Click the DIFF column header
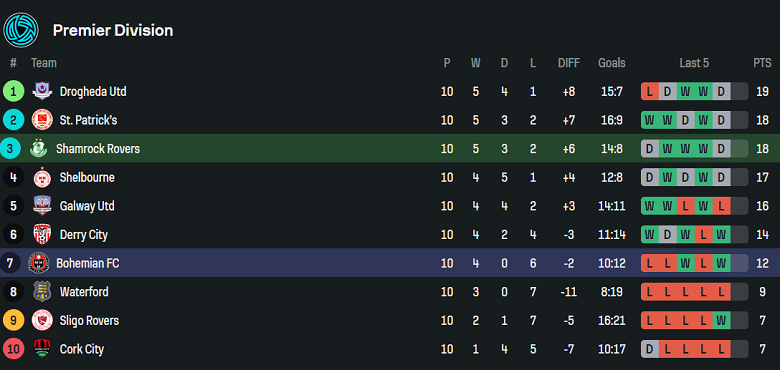The height and width of the screenshot is (370, 780). (x=569, y=63)
